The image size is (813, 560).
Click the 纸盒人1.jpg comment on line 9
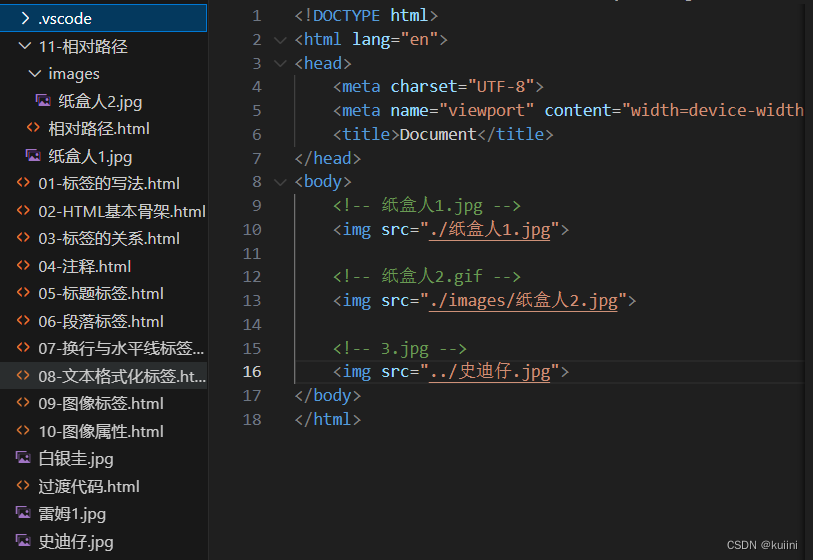click(427, 206)
